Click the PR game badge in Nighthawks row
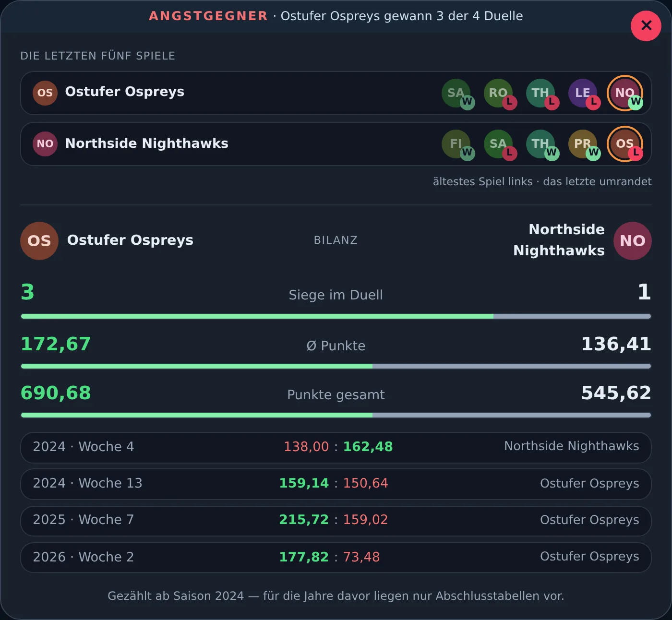The image size is (672, 620). pos(583,144)
